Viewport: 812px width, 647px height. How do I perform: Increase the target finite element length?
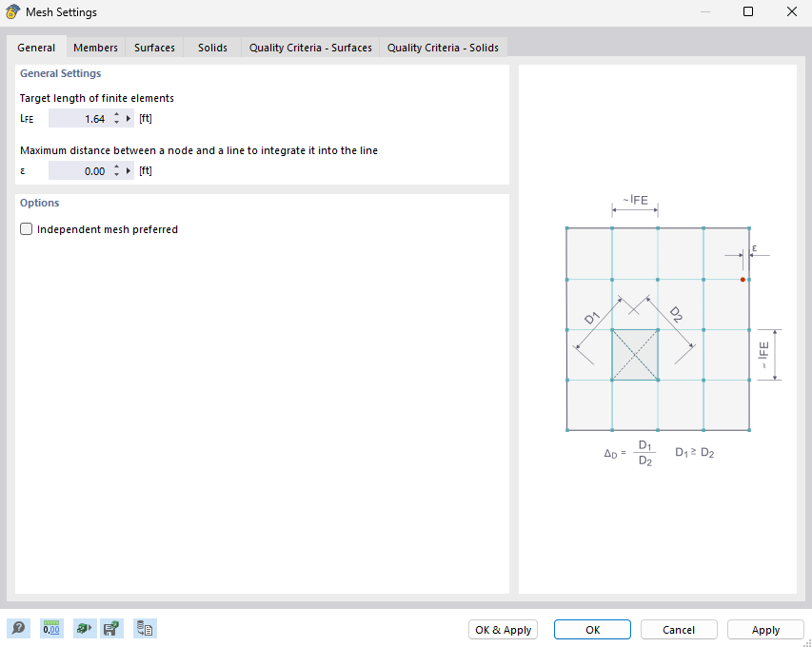click(x=117, y=114)
